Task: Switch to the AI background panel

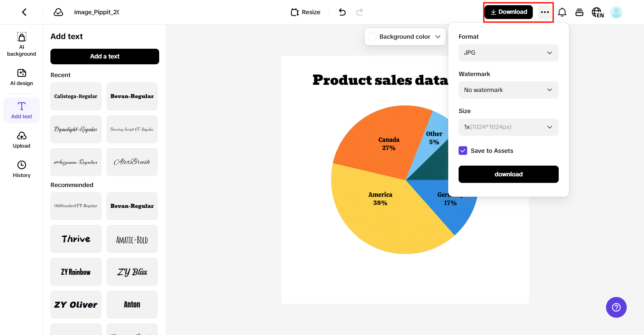Action: (x=21, y=44)
